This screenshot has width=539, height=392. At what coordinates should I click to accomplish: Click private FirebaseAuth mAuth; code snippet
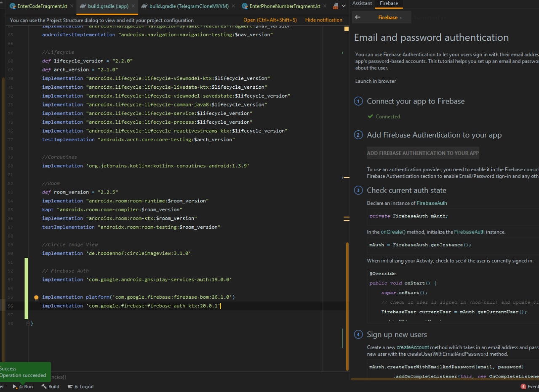[408, 216]
